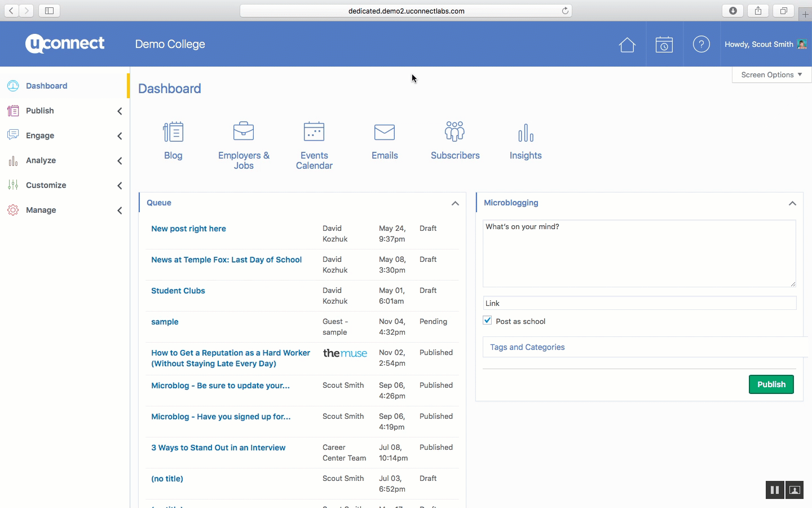
Task: Pause playback using the pause button
Action: 775,490
